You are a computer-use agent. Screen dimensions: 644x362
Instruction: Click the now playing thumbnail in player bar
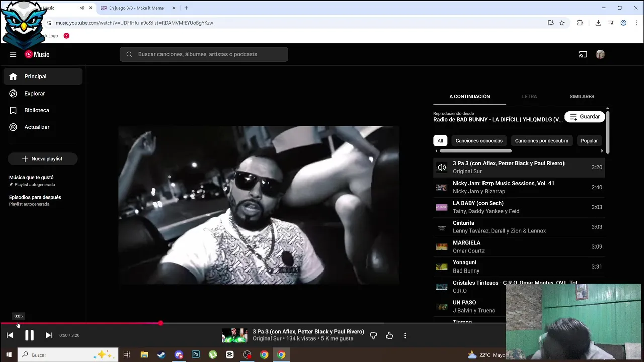coord(234,335)
